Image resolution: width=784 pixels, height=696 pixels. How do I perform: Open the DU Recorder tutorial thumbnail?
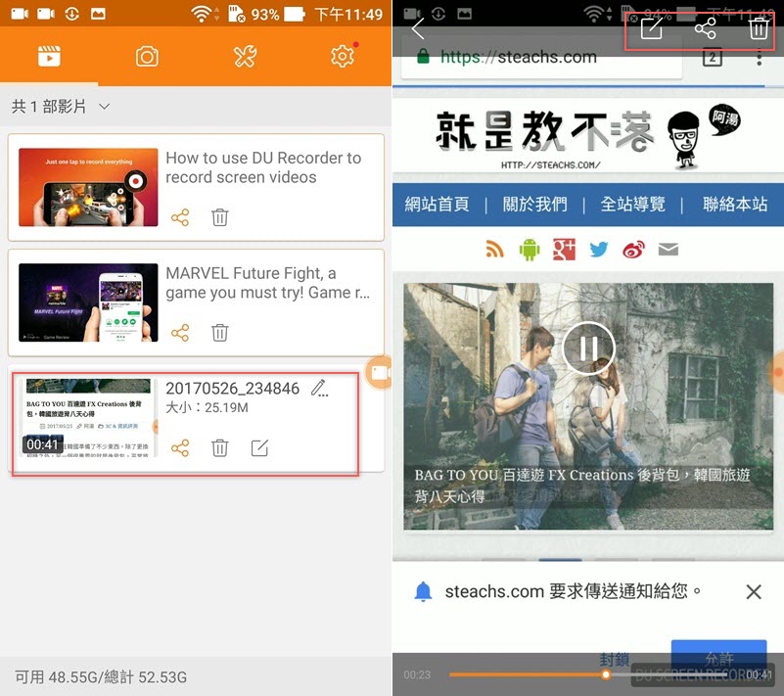point(88,188)
